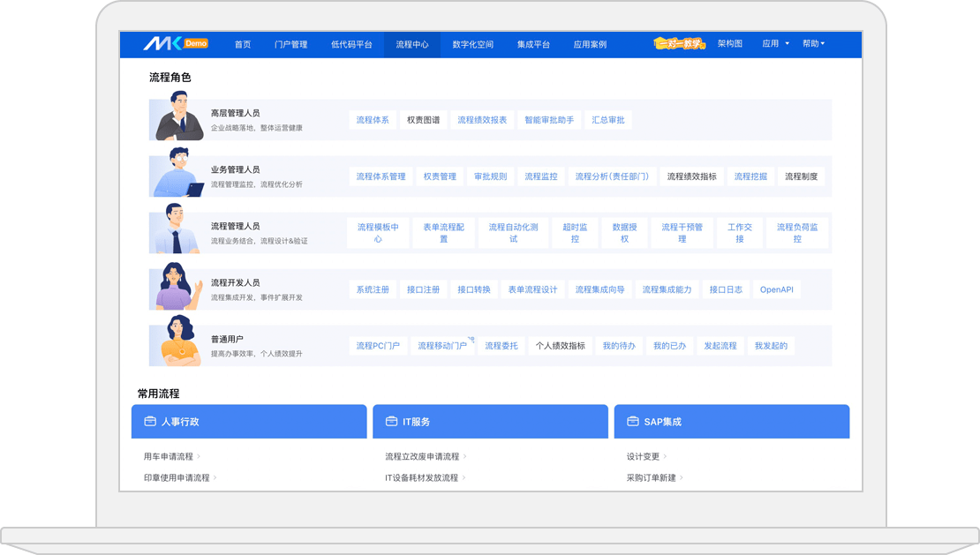The width and height of the screenshot is (980, 555).
Task: Open the 采购订单新建 link
Action: coord(651,477)
